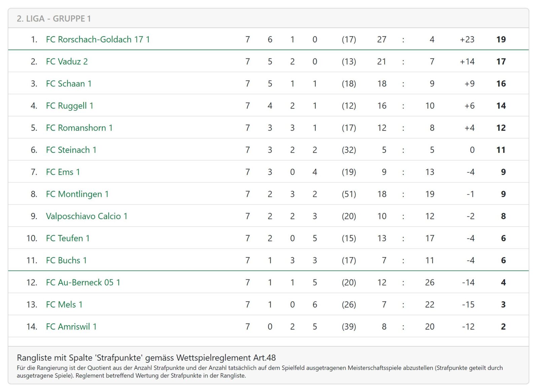Click FC Vaduz 2's +14 goal difference
This screenshot has height=392, width=538.
[x=467, y=62]
